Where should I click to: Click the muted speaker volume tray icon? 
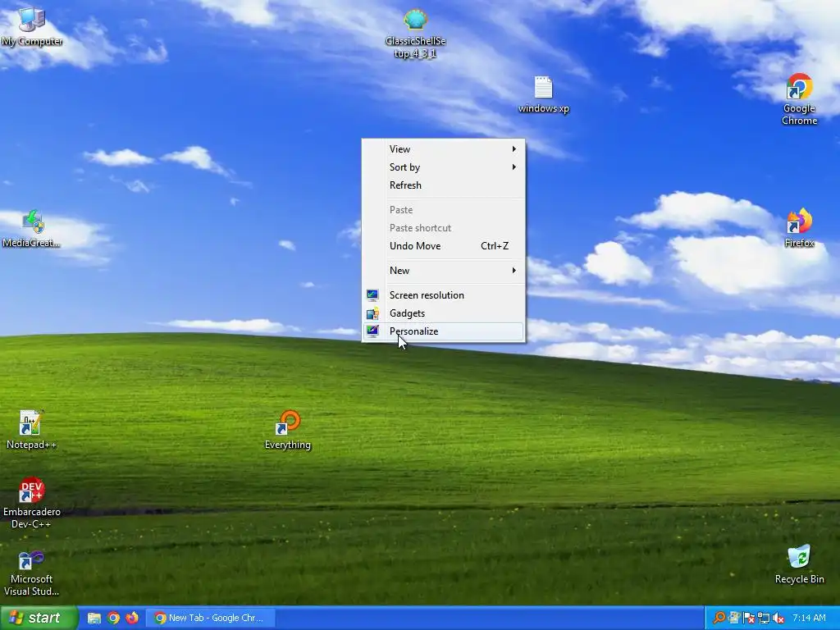[778, 619]
